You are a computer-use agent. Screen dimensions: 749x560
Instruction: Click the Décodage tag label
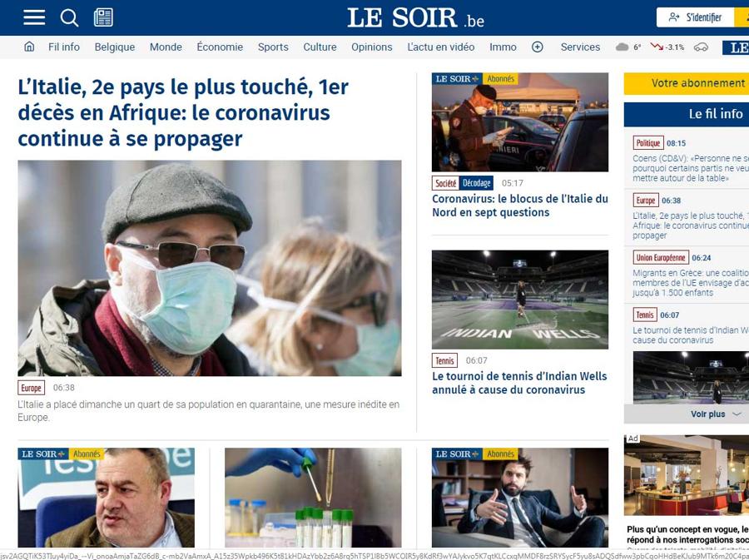476,183
